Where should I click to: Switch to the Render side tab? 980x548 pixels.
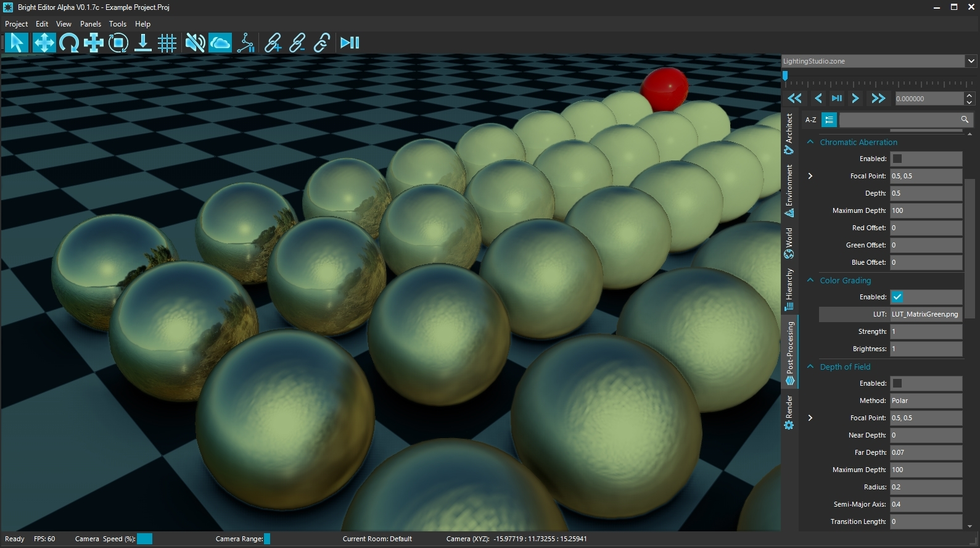789,413
